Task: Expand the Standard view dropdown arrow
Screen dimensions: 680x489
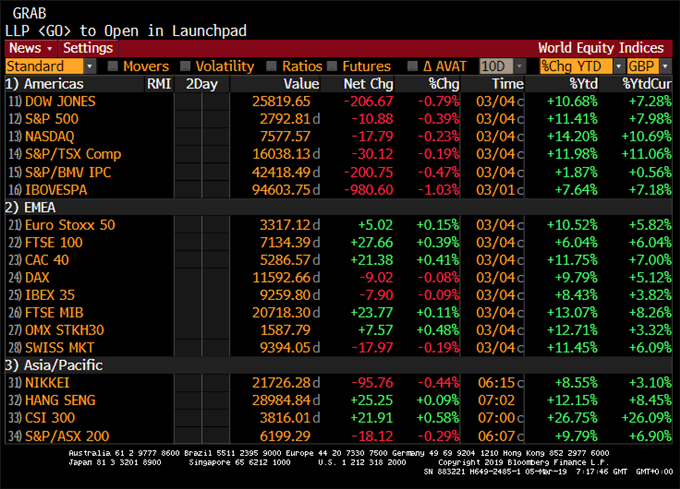Action: click(x=89, y=66)
